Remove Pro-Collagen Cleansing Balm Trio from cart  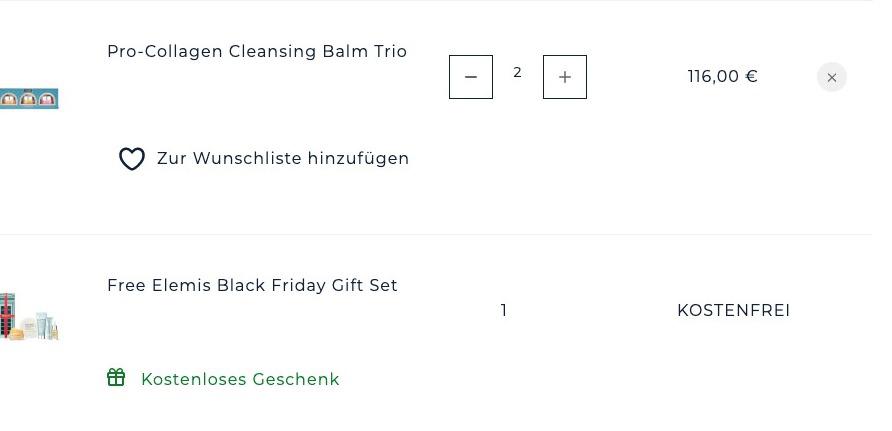(x=831, y=77)
